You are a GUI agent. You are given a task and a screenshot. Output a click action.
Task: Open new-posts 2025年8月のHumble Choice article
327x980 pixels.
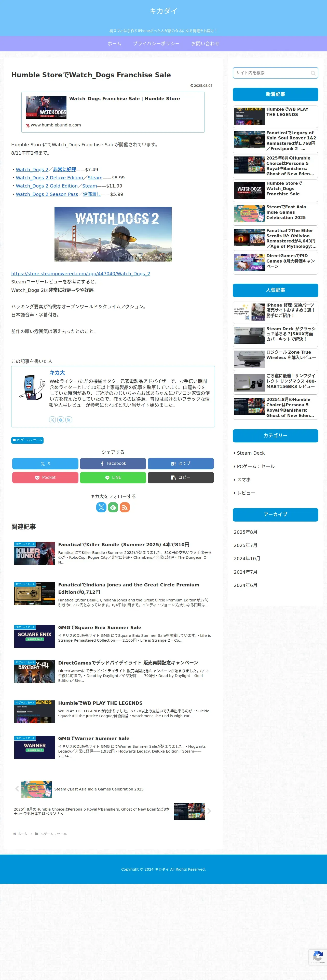[x=276, y=166]
